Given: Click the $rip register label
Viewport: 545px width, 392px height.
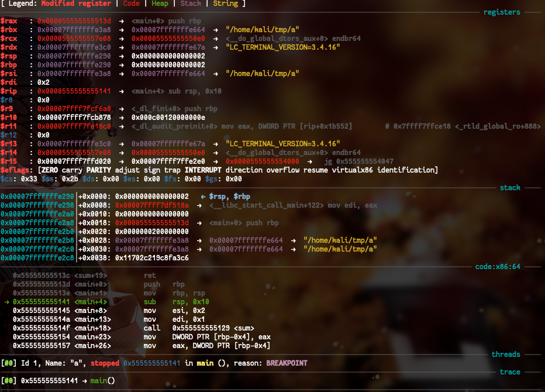Looking at the screenshot, I should [x=9, y=91].
